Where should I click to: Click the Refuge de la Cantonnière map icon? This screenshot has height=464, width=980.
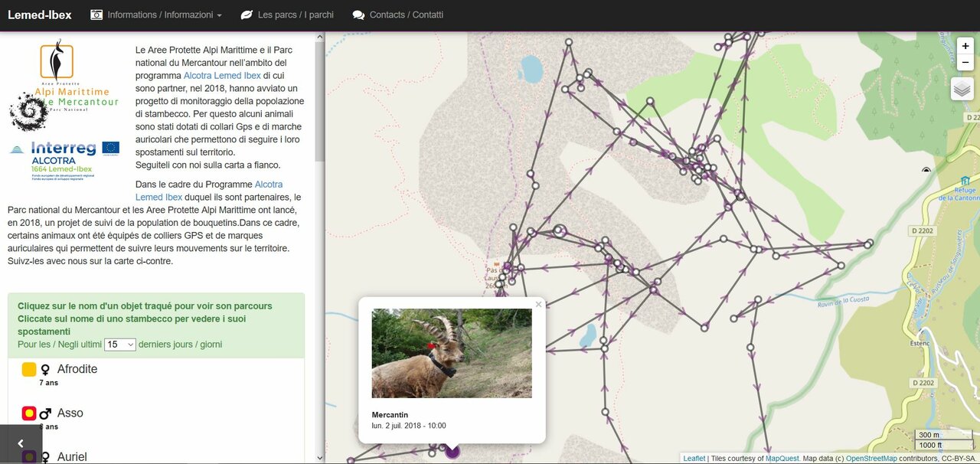click(964, 181)
